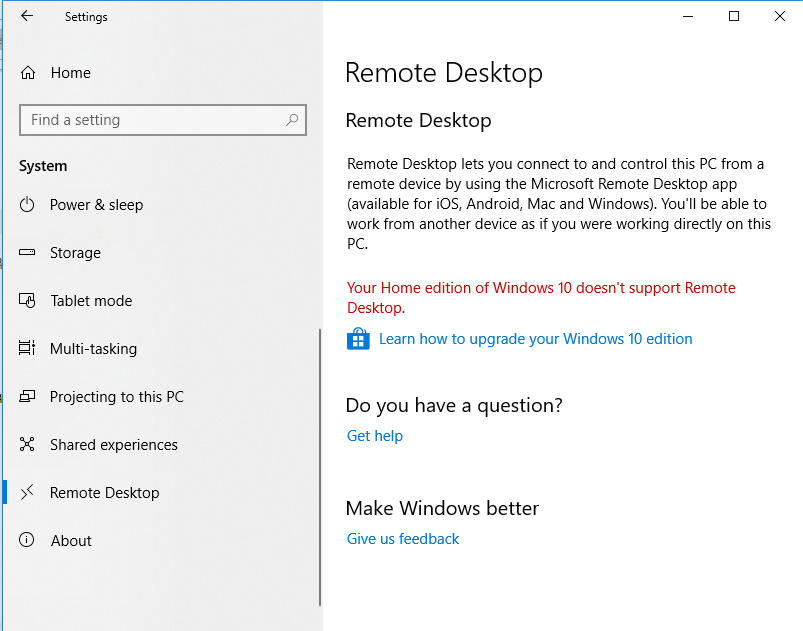This screenshot has width=803, height=631.
Task: Click the Give us feedback link
Action: pos(403,539)
